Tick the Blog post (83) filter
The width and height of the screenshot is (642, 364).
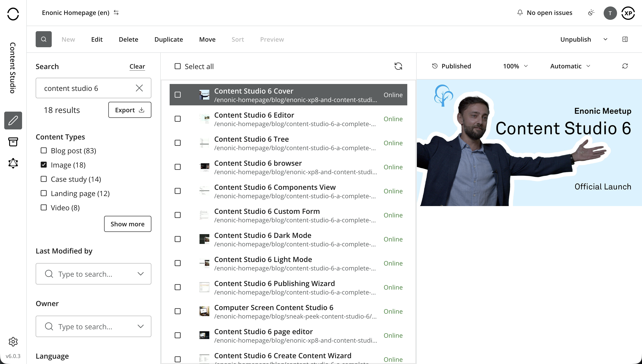pyautogui.click(x=44, y=151)
